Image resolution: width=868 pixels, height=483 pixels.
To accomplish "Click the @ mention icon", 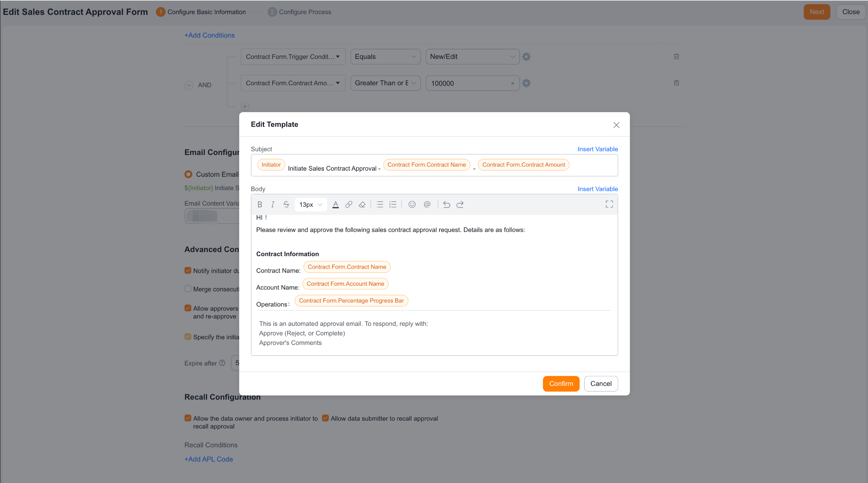I will pyautogui.click(x=427, y=204).
